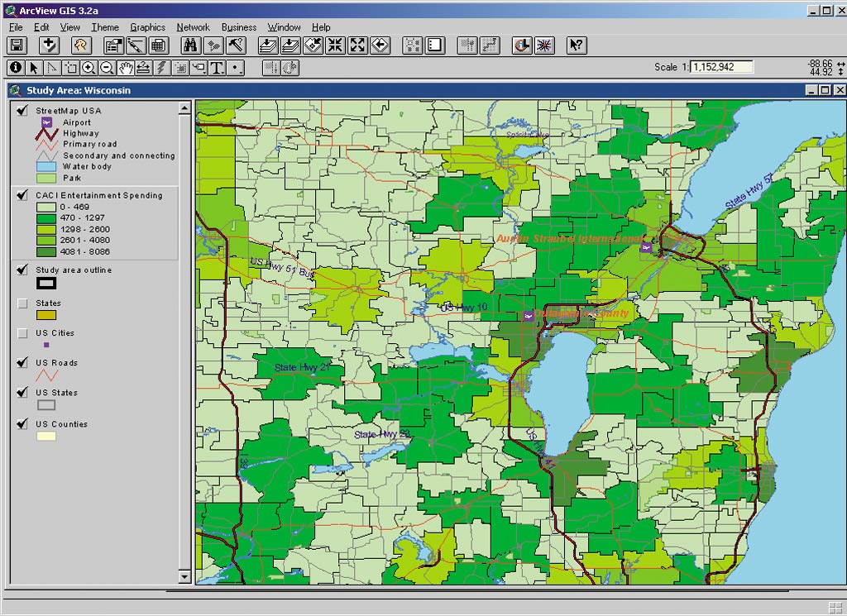The image size is (847, 616).
Task: Click the context Help pointer icon
Action: 577,45
